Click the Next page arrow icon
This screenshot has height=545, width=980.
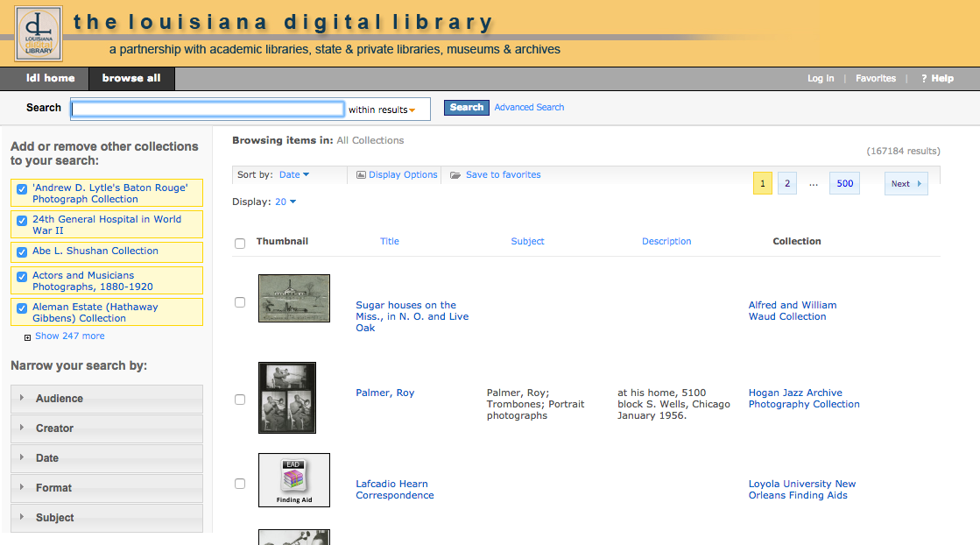click(x=920, y=184)
